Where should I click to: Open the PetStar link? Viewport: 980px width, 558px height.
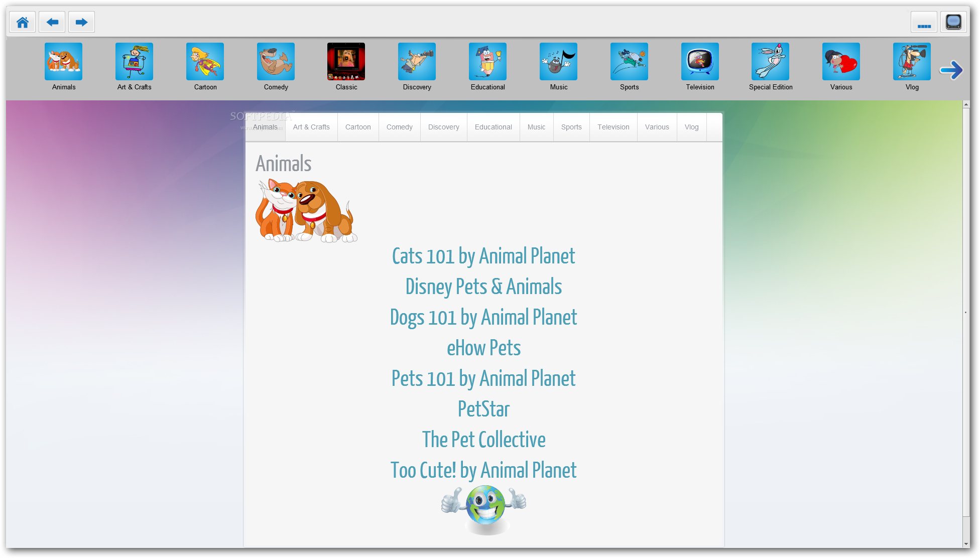point(483,409)
